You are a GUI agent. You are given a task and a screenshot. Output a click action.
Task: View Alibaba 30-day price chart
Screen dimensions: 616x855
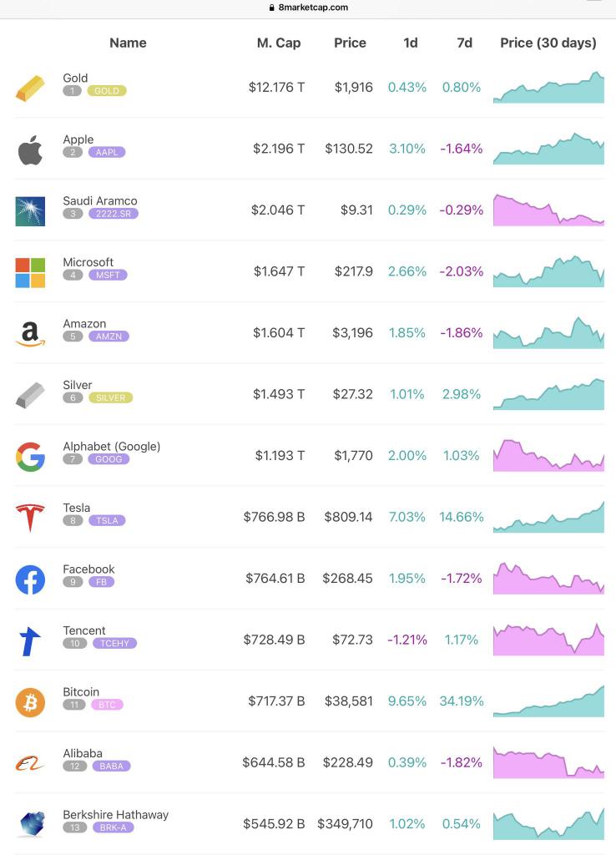tap(548, 762)
